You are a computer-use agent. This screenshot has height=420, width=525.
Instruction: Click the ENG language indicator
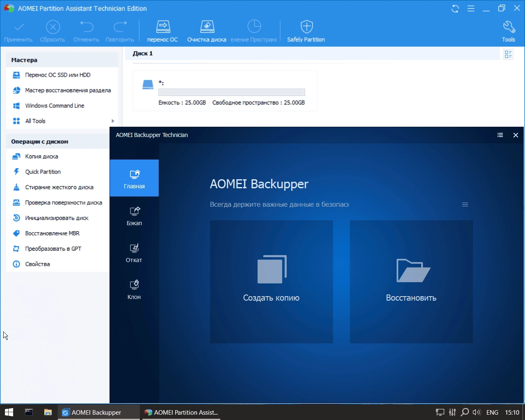pos(492,412)
